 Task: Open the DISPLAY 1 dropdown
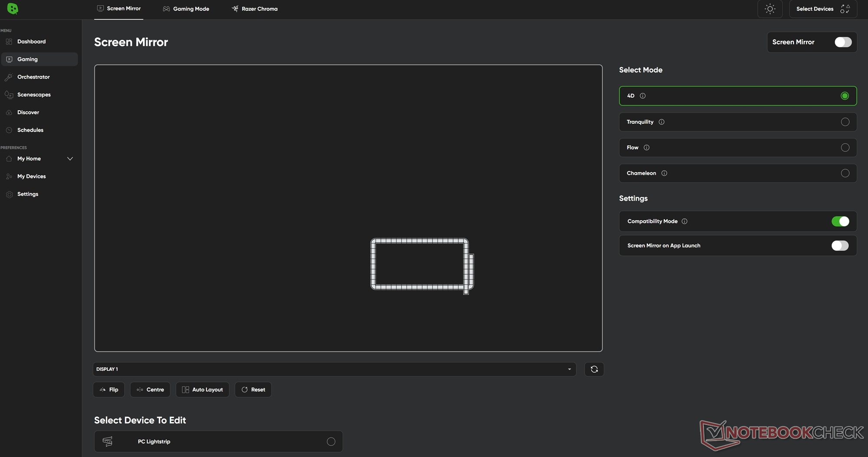click(x=334, y=369)
